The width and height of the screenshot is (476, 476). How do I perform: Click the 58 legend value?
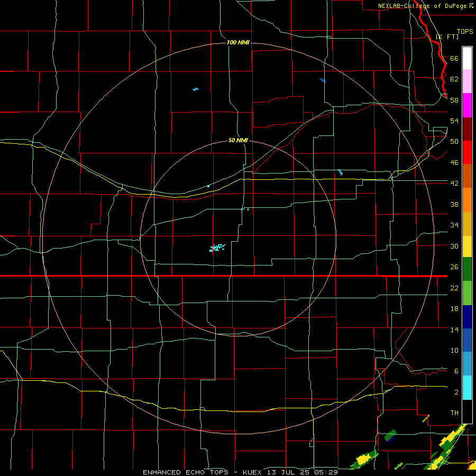click(x=454, y=100)
